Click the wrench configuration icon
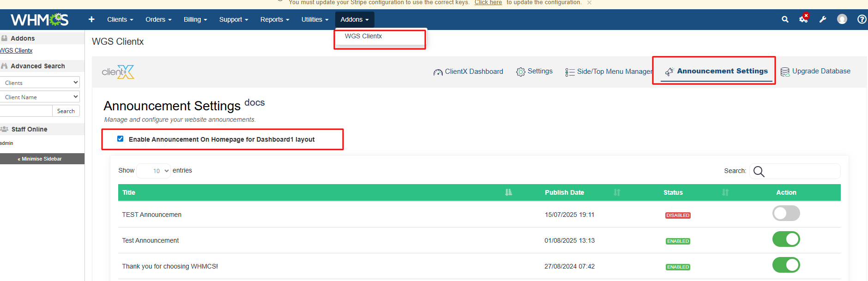 point(823,19)
